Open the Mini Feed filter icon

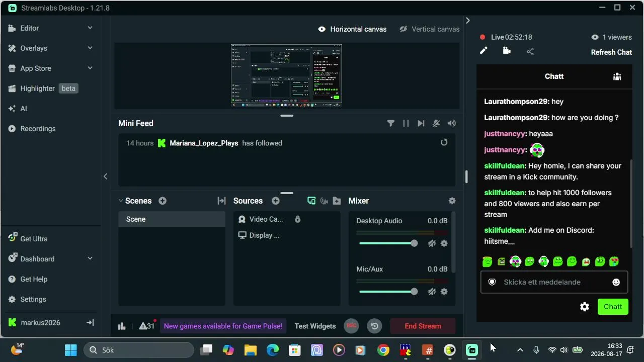pos(390,123)
